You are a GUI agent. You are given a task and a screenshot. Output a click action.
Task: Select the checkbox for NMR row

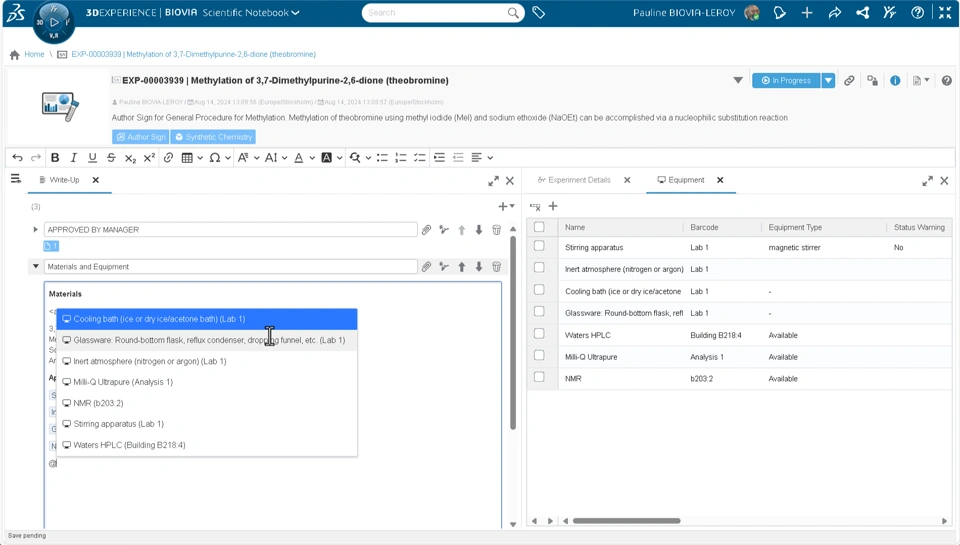[539, 377]
